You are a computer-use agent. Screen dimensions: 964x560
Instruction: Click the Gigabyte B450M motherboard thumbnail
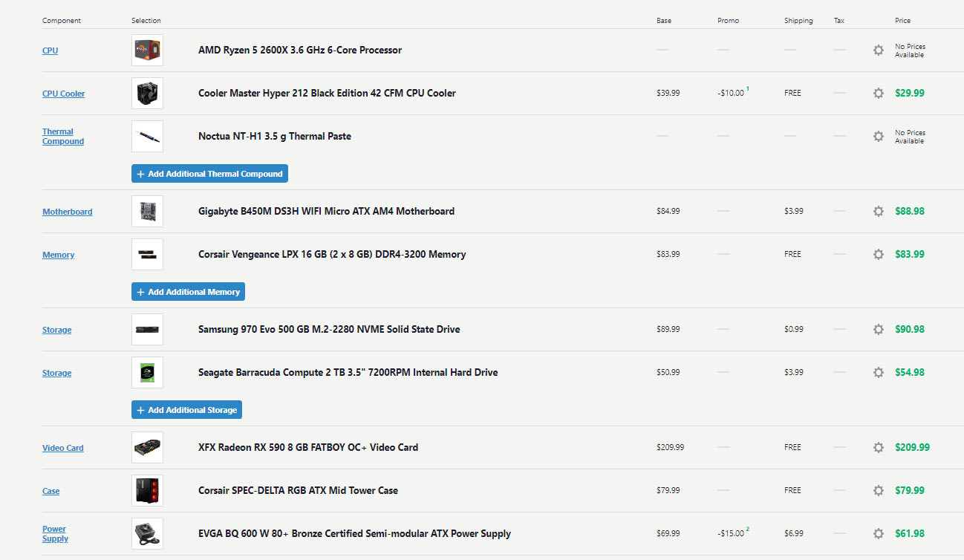point(147,212)
